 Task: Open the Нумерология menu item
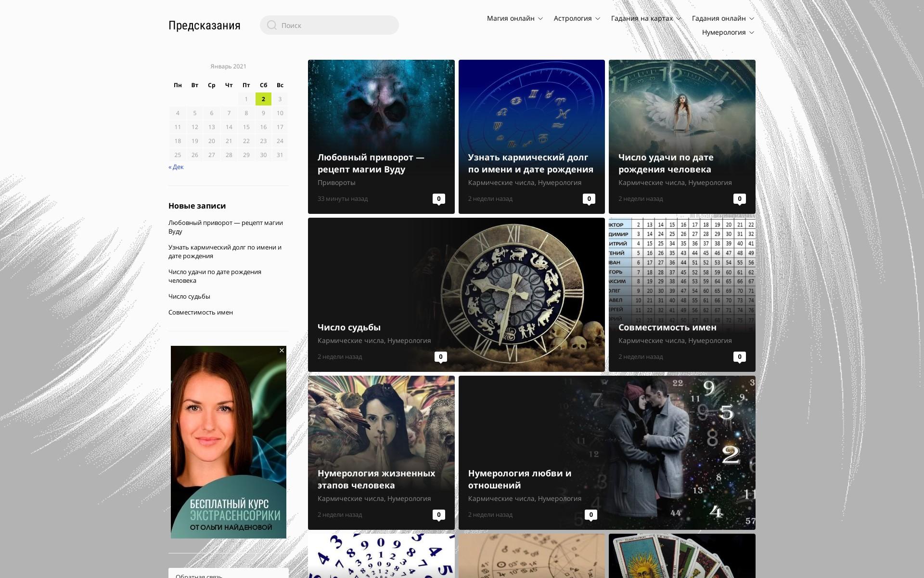pyautogui.click(x=728, y=32)
